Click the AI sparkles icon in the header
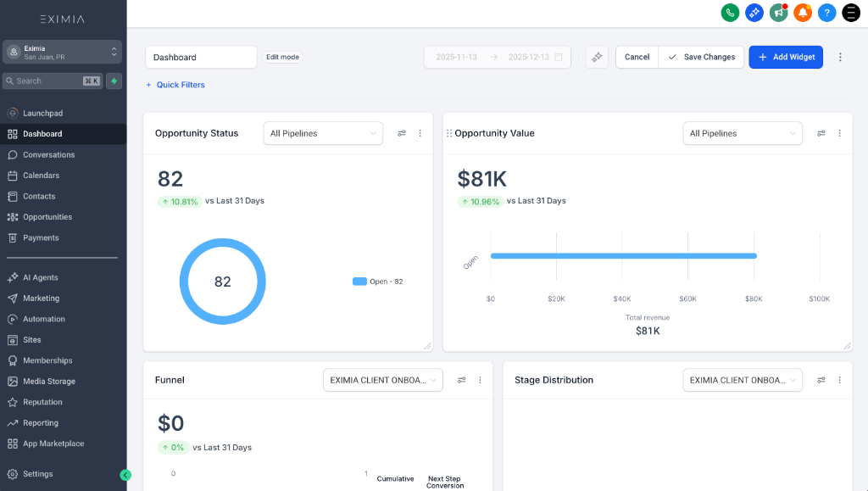 tap(754, 13)
